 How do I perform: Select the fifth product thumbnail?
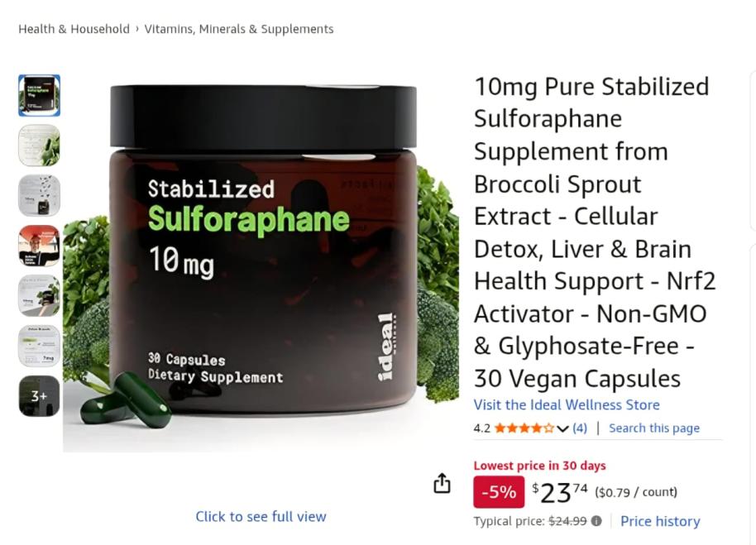coord(40,296)
